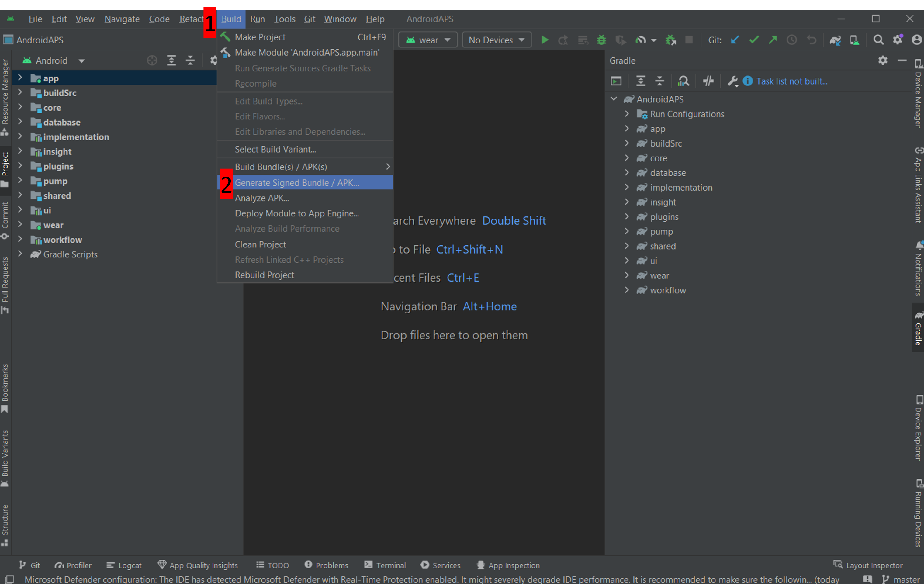This screenshot has width=924, height=584.
Task: Choose Rebuild Project menu entry
Action: point(305,275)
